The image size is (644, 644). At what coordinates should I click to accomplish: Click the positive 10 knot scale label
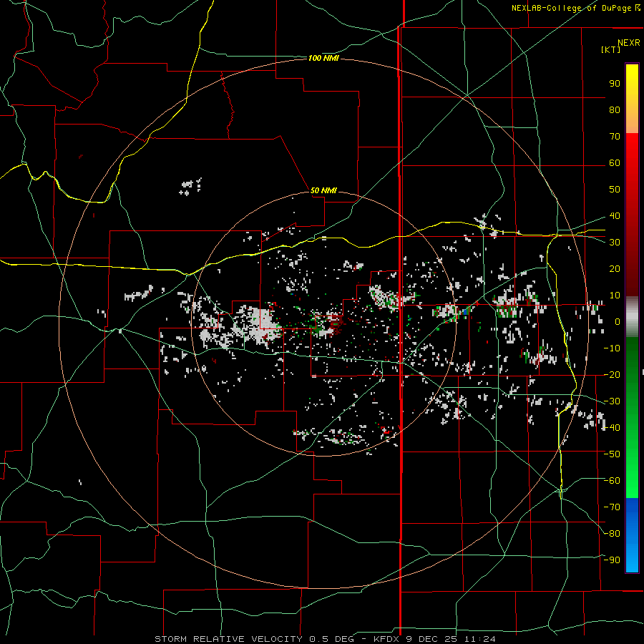click(x=615, y=296)
